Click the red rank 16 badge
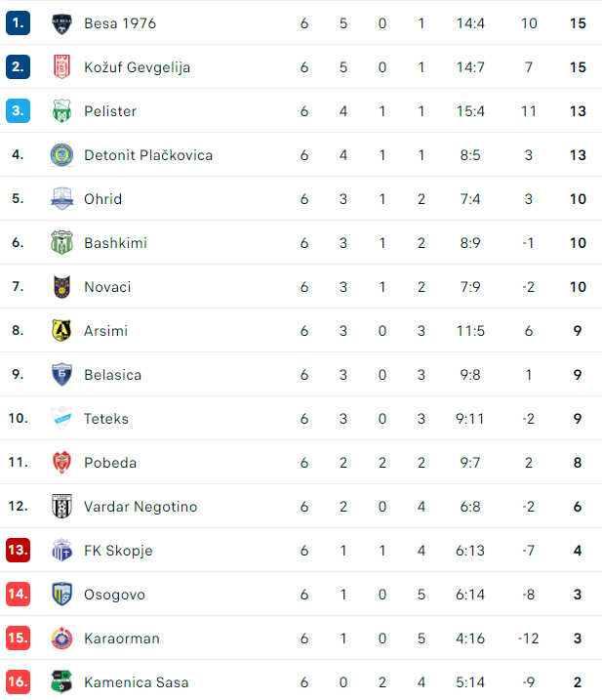Screen dimensions: 602x700 coord(18,681)
